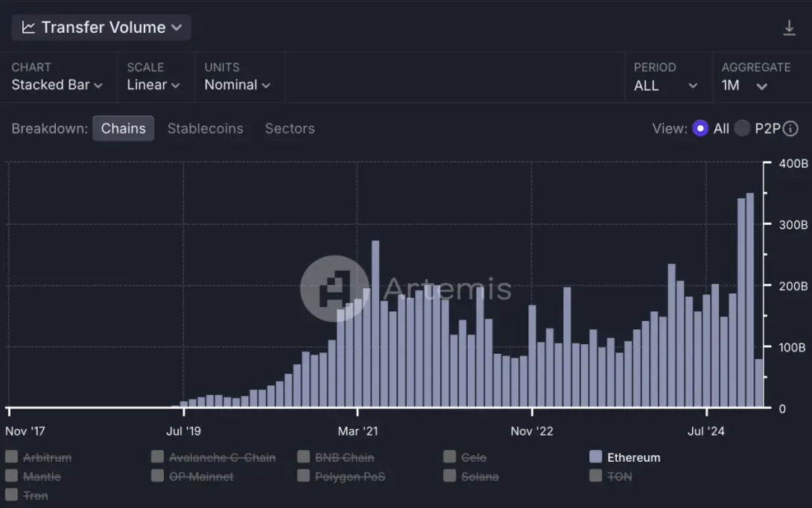This screenshot has height=508, width=812.
Task: Open the Nominal units dropdown
Action: (237, 85)
